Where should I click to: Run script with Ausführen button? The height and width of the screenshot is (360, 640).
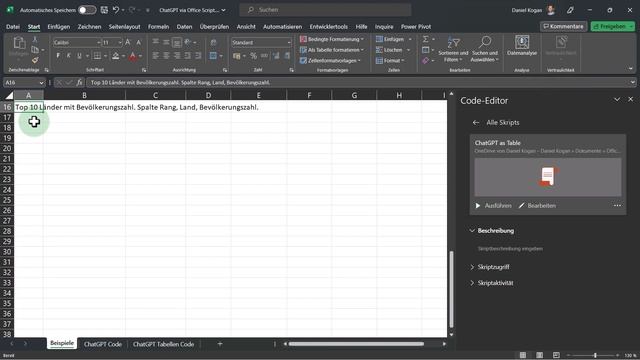[494, 206]
